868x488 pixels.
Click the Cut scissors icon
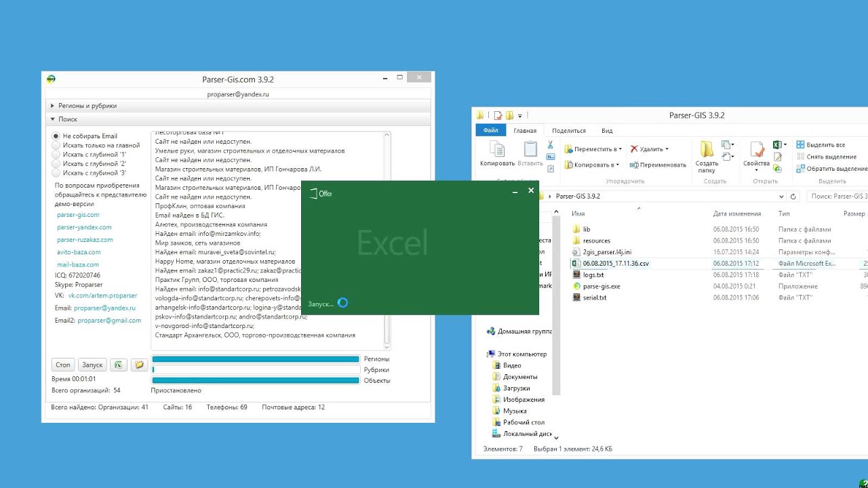click(551, 145)
